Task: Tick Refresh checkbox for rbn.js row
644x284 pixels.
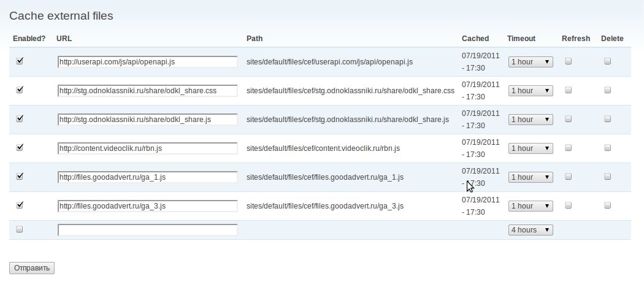Action: (x=568, y=148)
